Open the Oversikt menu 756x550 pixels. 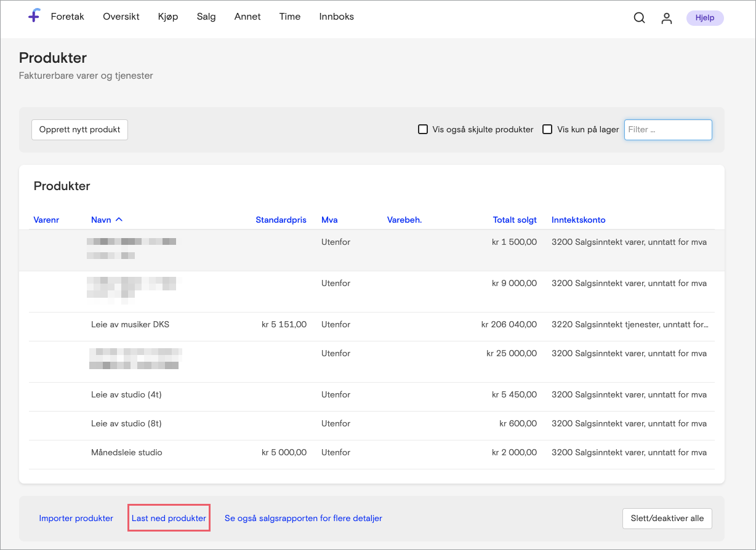[121, 17]
